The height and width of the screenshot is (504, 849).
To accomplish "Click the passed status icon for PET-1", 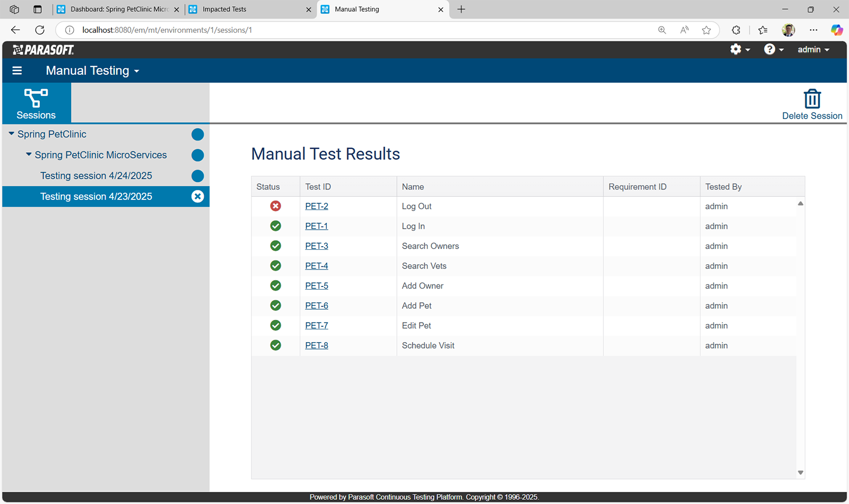I will click(x=275, y=226).
